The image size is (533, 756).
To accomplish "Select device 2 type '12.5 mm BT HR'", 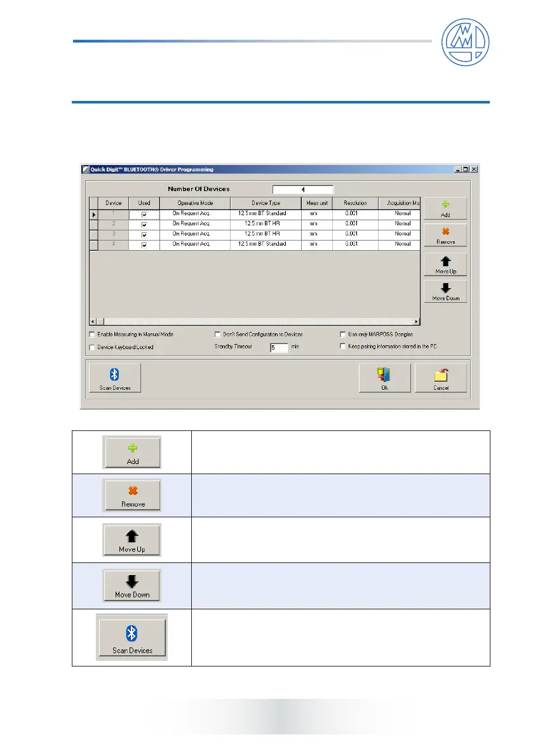I will click(266, 223).
